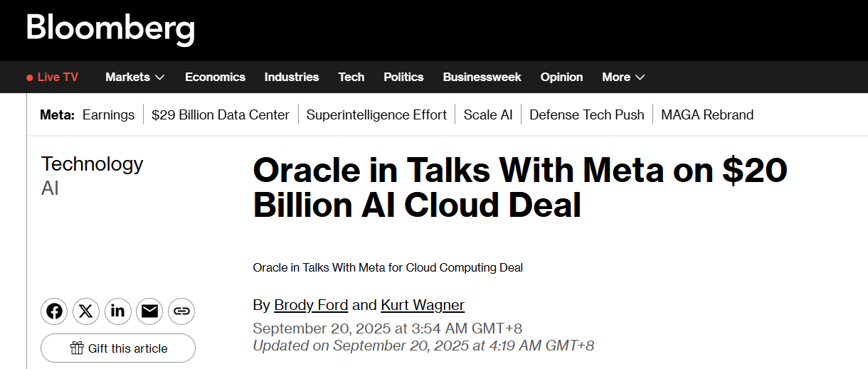Open the Technology category link
868x369 pixels.
92,164
